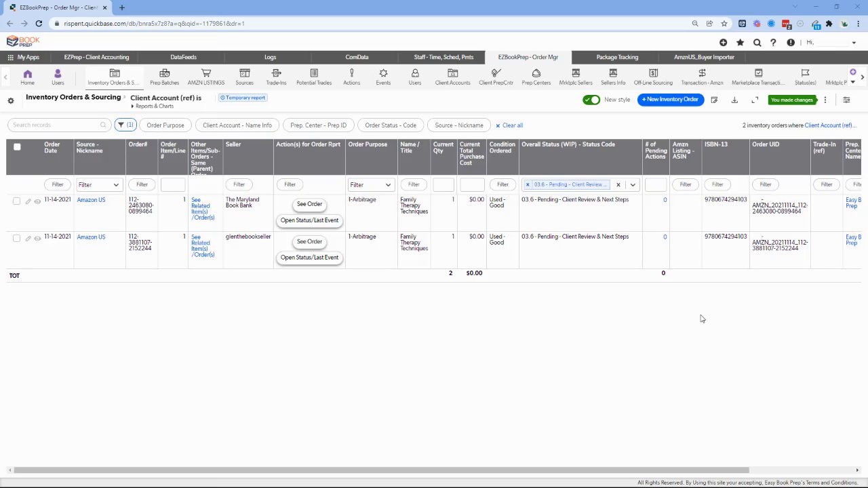Open the three-dot more options menu
Image resolution: width=868 pixels, height=488 pixels.
pyautogui.click(x=825, y=100)
